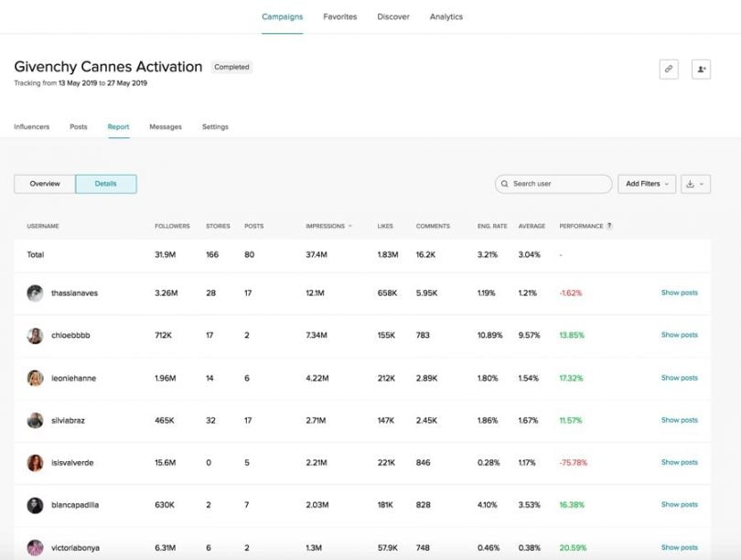Click the isisvalverde username
Viewport: 741px width, 560px height.
coord(72,463)
